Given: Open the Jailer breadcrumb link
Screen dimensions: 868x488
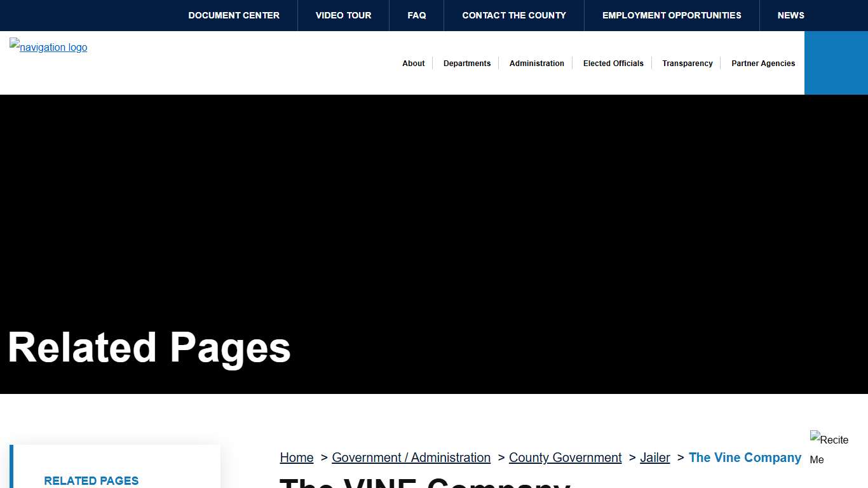Looking at the screenshot, I should point(654,457).
